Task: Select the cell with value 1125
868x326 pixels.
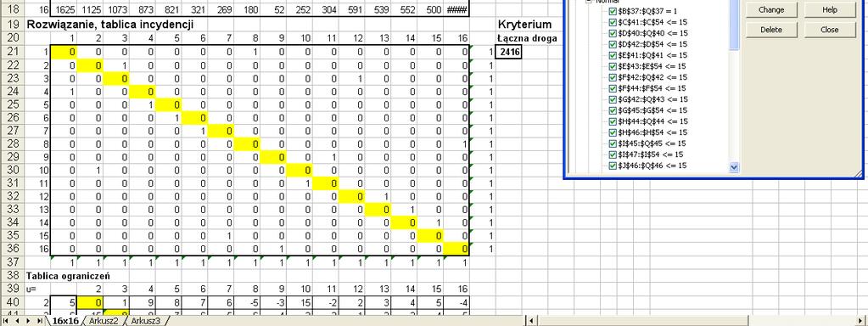Action: (90, 10)
